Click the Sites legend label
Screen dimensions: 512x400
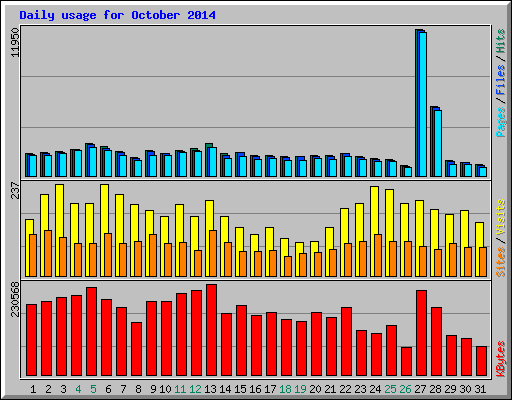click(501, 262)
